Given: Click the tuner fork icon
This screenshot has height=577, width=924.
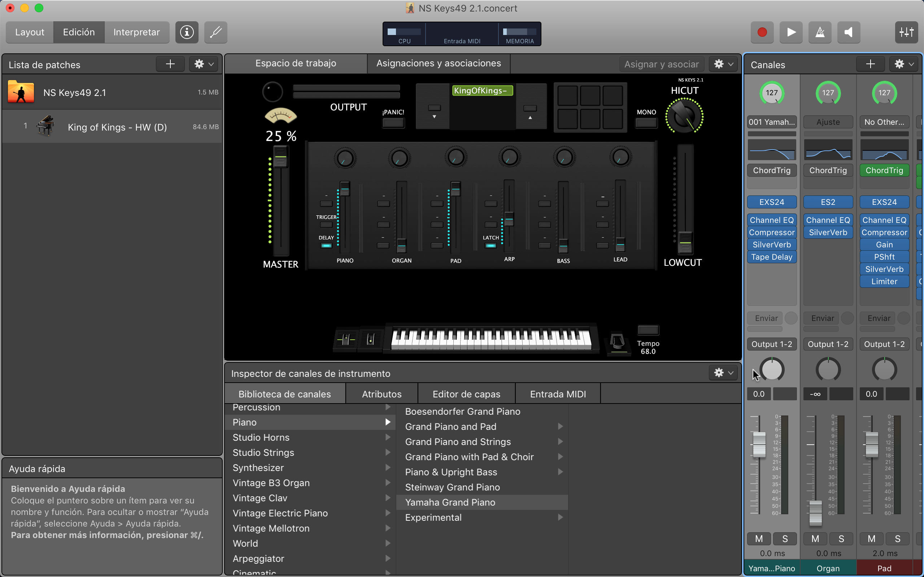Looking at the screenshot, I should (x=216, y=32).
